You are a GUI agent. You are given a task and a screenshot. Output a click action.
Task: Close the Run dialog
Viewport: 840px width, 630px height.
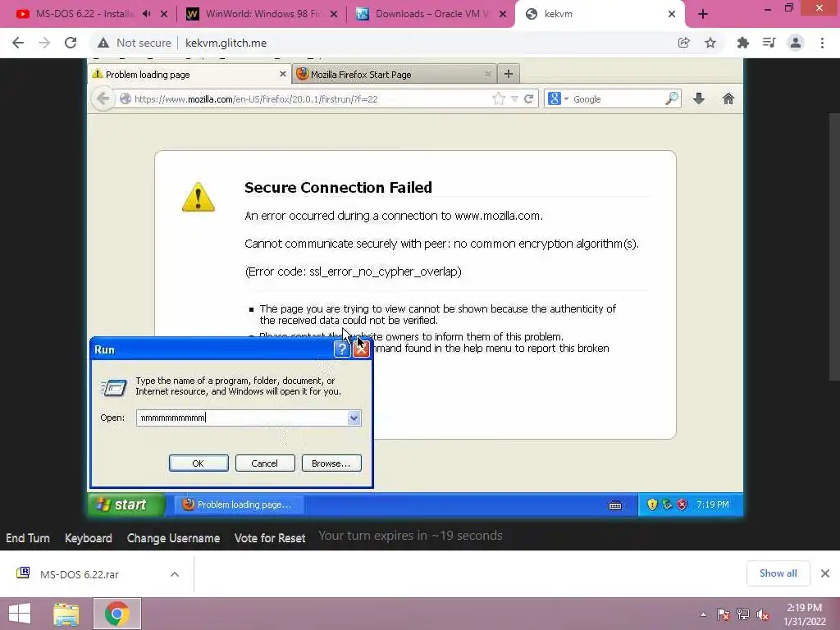(x=361, y=349)
